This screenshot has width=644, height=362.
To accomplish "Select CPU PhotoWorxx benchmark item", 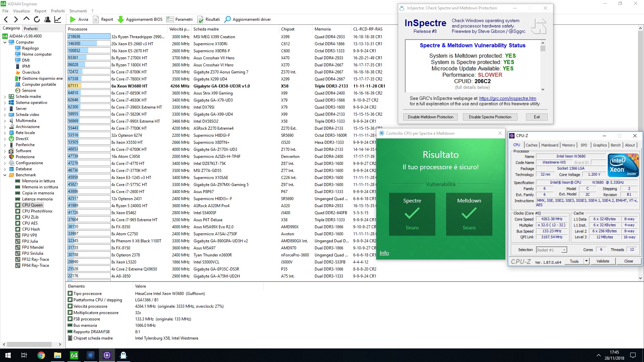I will [x=37, y=211].
